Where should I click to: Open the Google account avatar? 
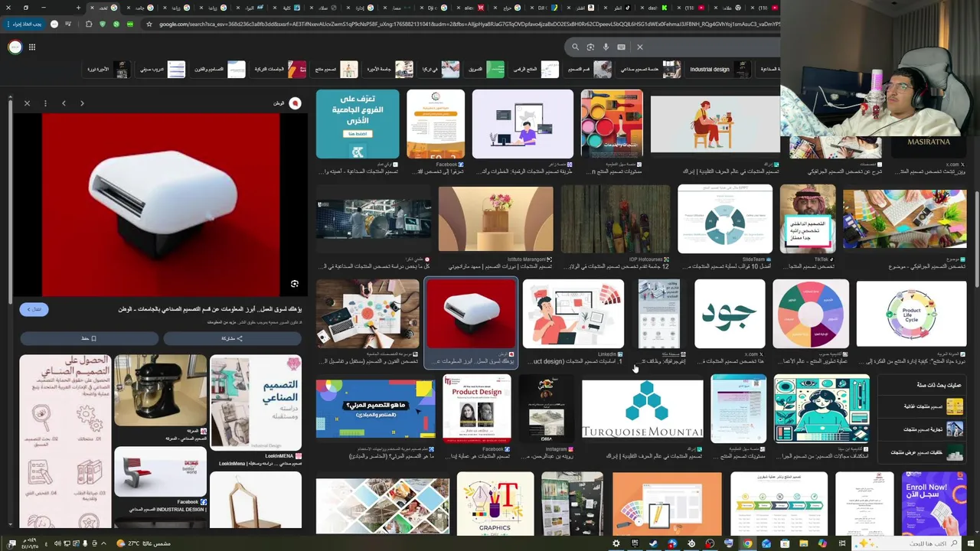(15, 47)
